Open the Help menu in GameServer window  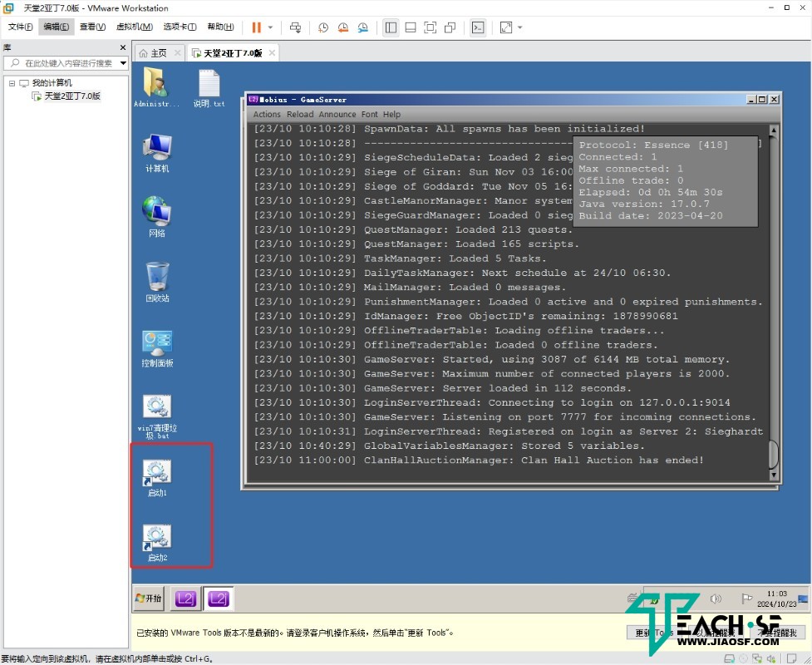(x=391, y=115)
